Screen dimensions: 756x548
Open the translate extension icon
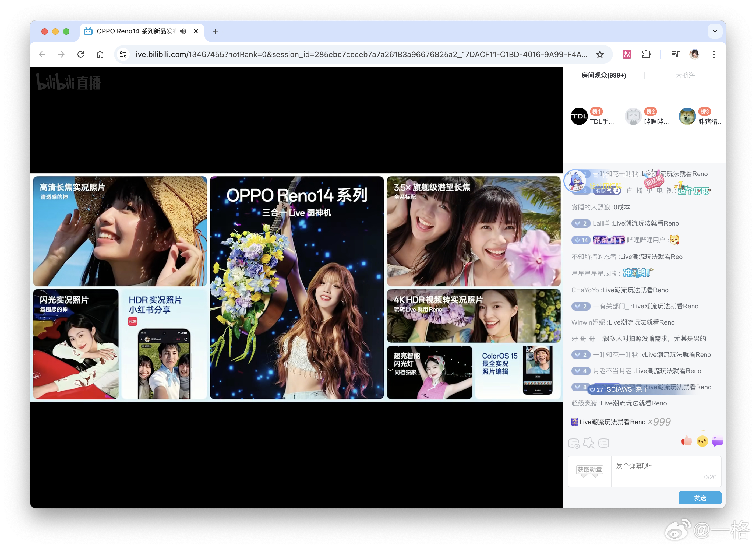(627, 54)
